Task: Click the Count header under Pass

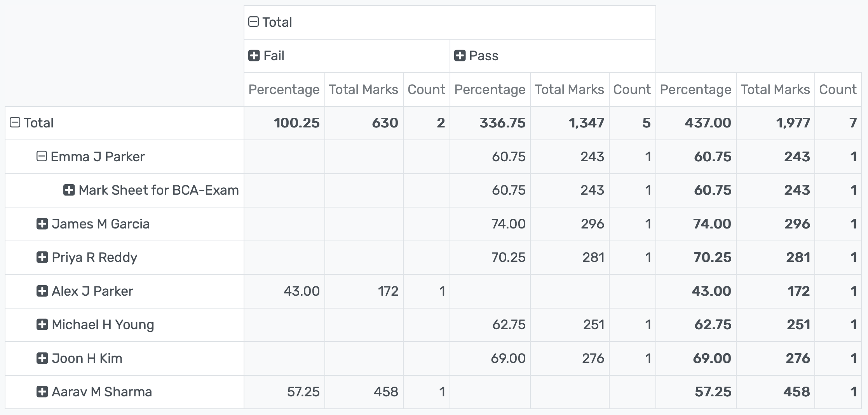Action: tap(632, 89)
